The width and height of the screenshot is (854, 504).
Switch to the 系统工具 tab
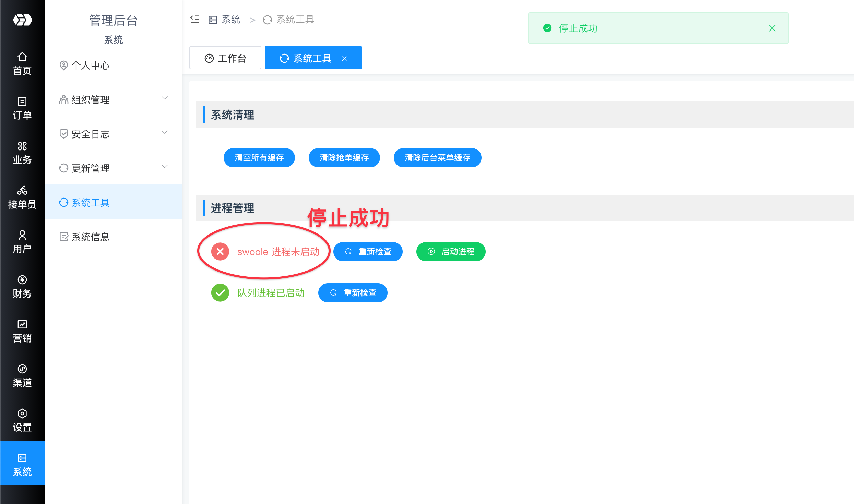point(313,58)
